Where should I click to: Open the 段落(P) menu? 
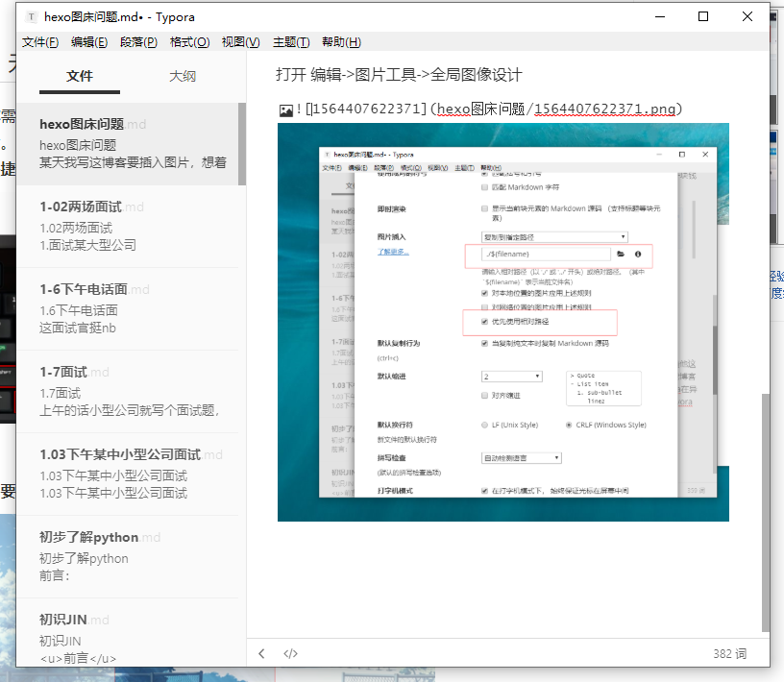[x=138, y=42]
